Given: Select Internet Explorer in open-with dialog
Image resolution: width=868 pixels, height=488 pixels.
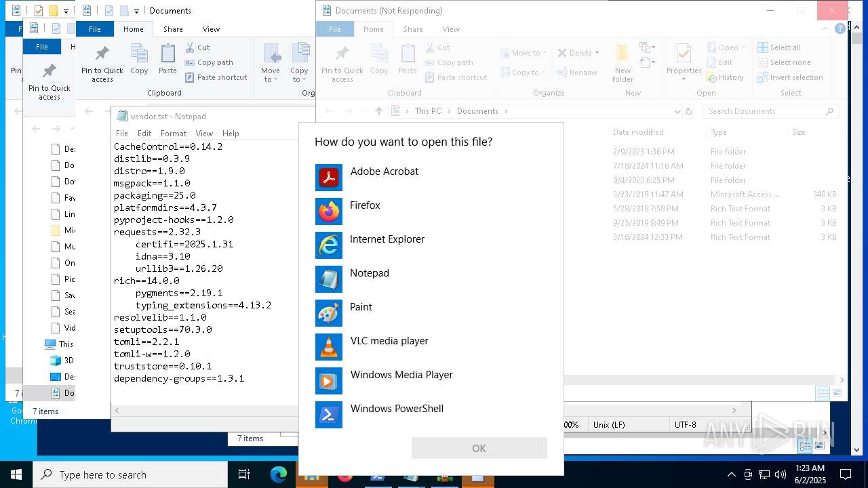Looking at the screenshot, I should point(431,245).
